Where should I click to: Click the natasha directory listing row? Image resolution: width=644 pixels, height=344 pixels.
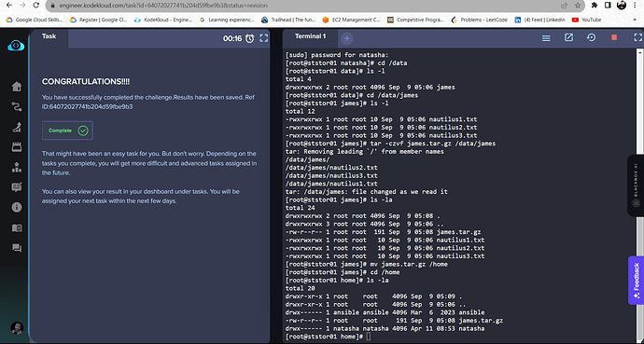point(385,328)
